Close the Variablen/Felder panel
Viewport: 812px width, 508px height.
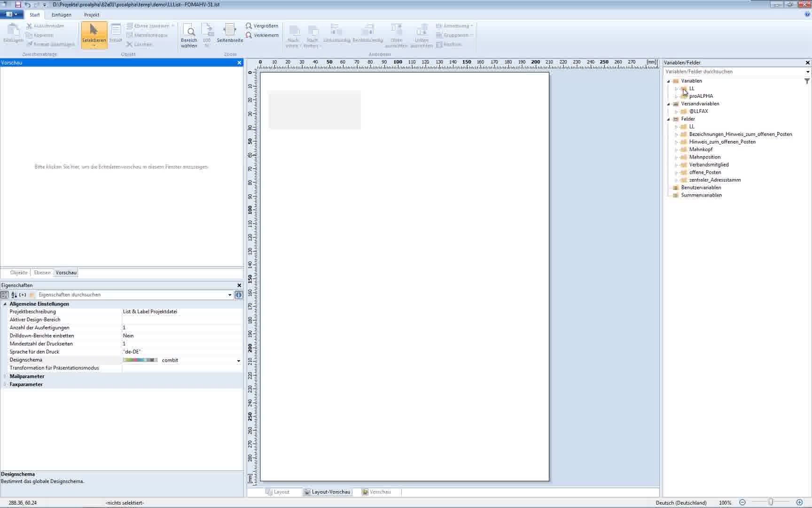[808, 63]
